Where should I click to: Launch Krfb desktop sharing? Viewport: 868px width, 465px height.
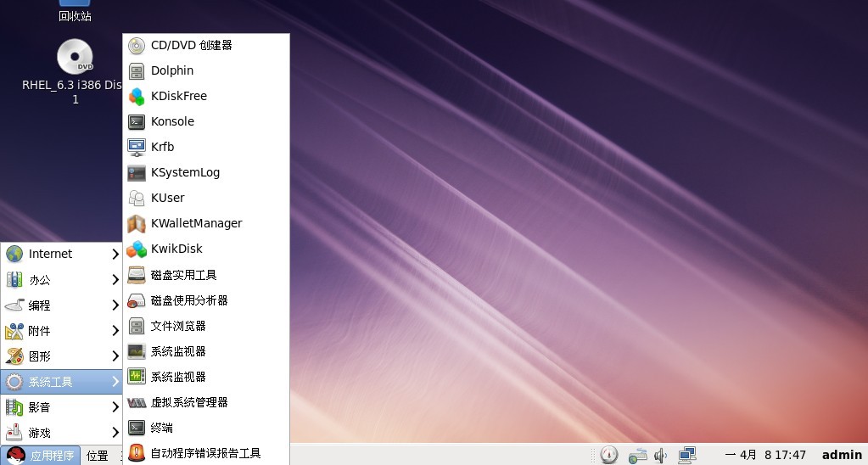[206, 148]
